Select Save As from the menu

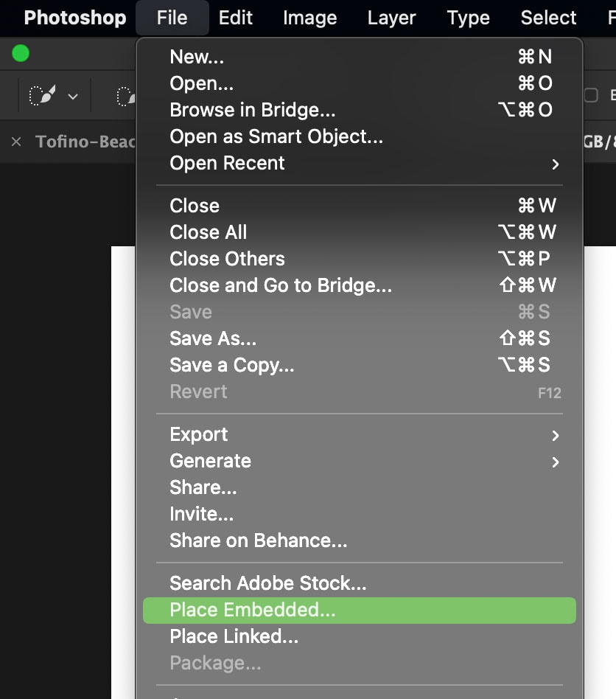213,338
